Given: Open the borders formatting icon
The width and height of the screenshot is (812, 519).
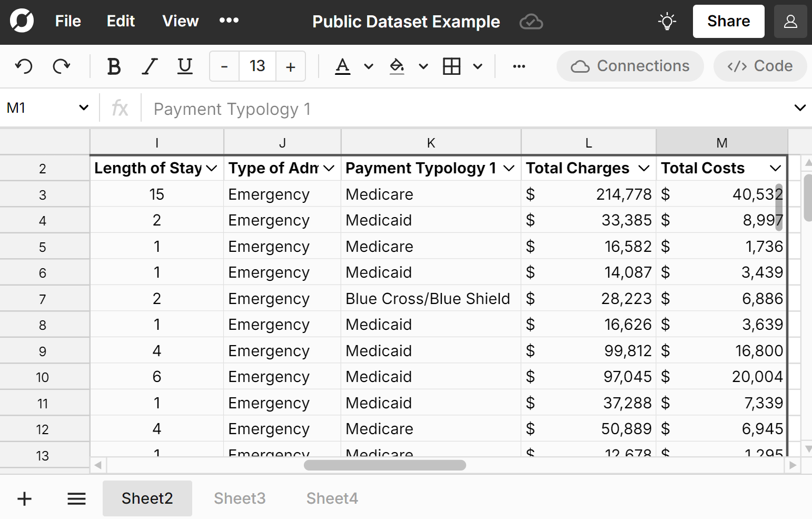Looking at the screenshot, I should [x=452, y=66].
